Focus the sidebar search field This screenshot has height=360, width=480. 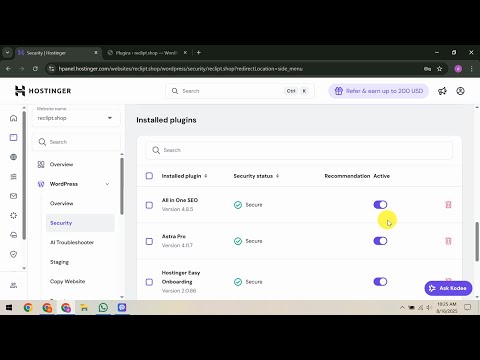click(x=76, y=142)
